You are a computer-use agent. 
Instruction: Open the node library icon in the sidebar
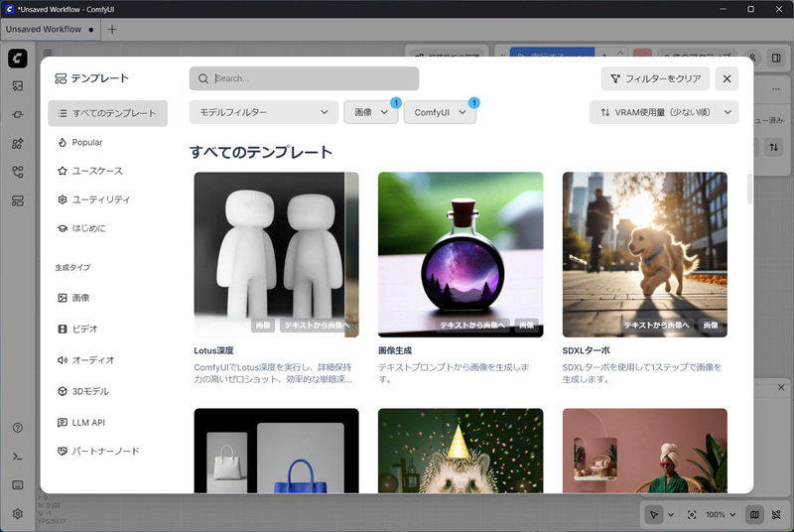click(18, 143)
